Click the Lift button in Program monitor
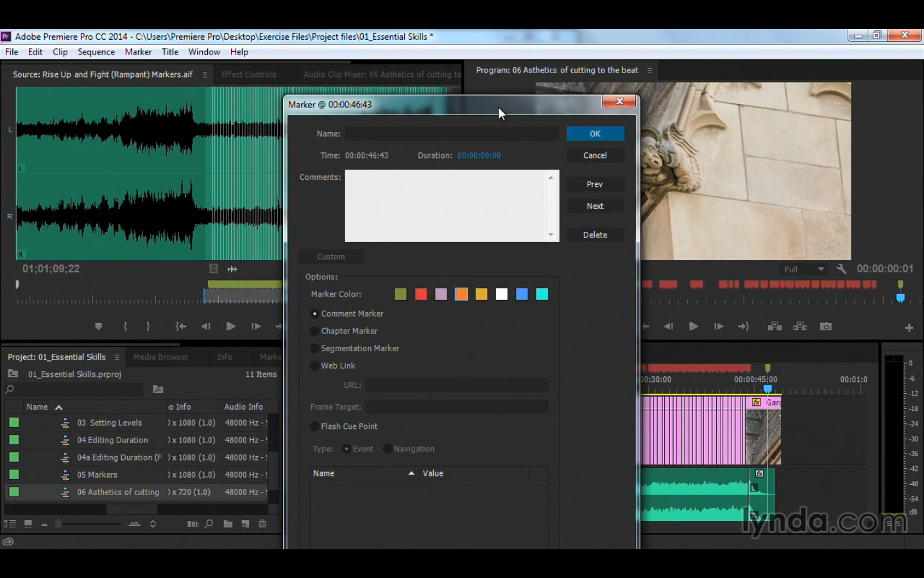Image resolution: width=924 pixels, height=578 pixels. (774, 327)
